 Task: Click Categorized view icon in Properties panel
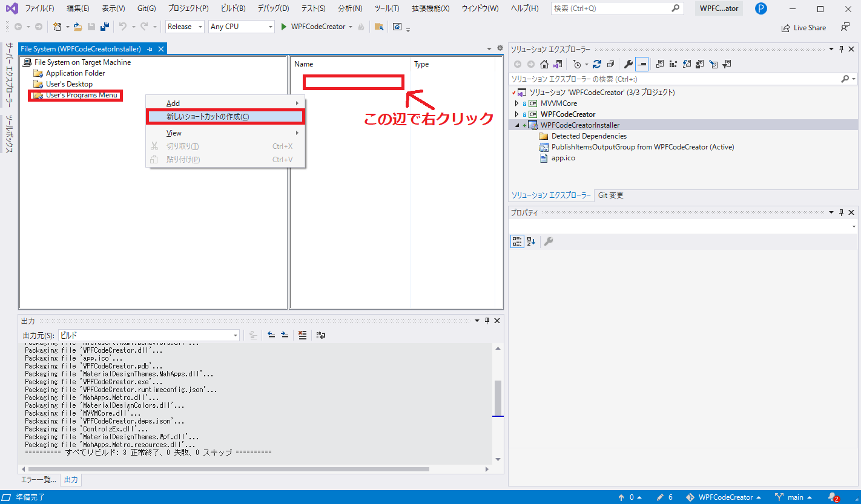point(517,241)
